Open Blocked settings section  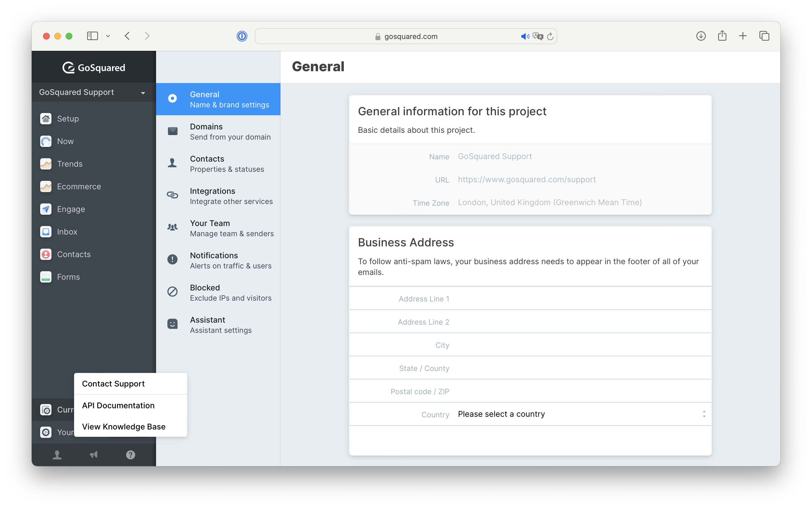pyautogui.click(x=218, y=293)
